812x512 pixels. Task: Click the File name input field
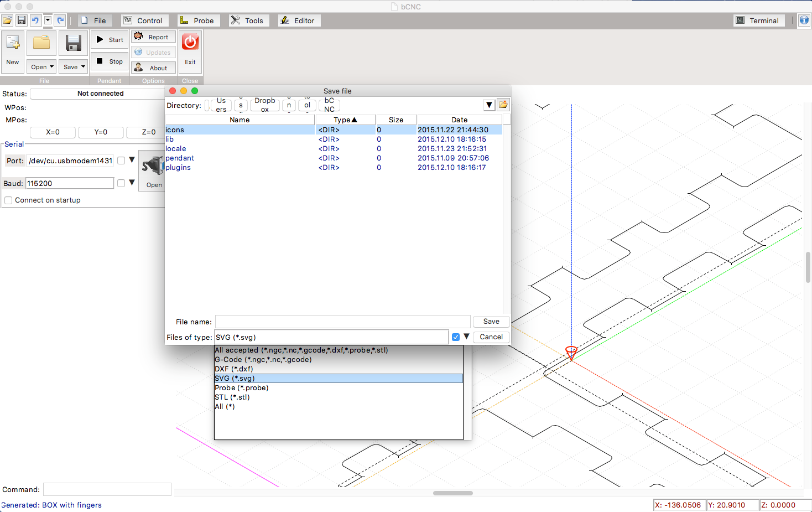(x=342, y=322)
